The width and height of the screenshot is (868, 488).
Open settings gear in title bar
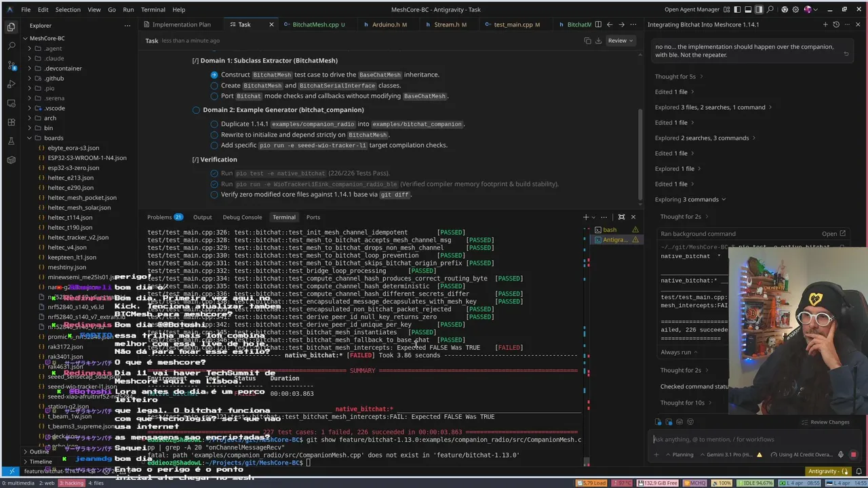tap(796, 9)
